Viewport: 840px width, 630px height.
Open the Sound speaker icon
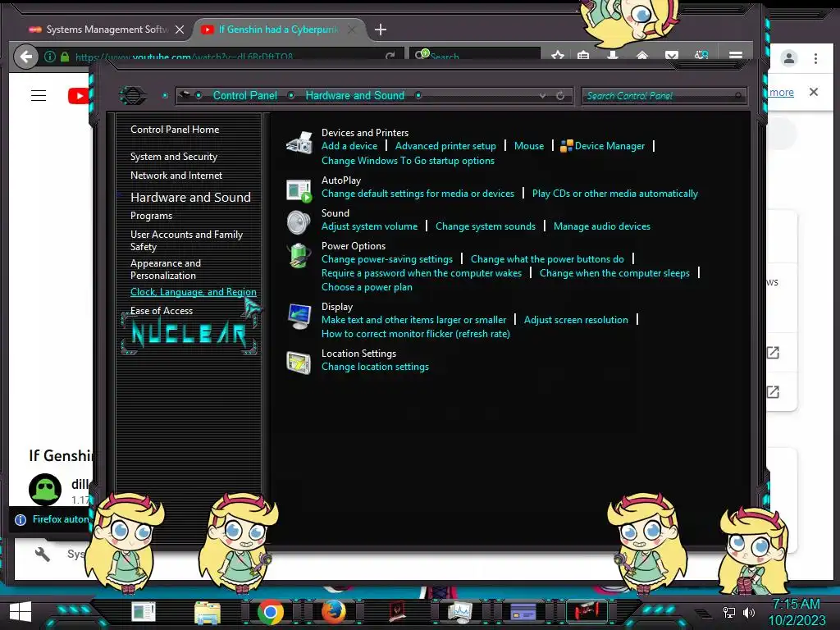[299, 222]
